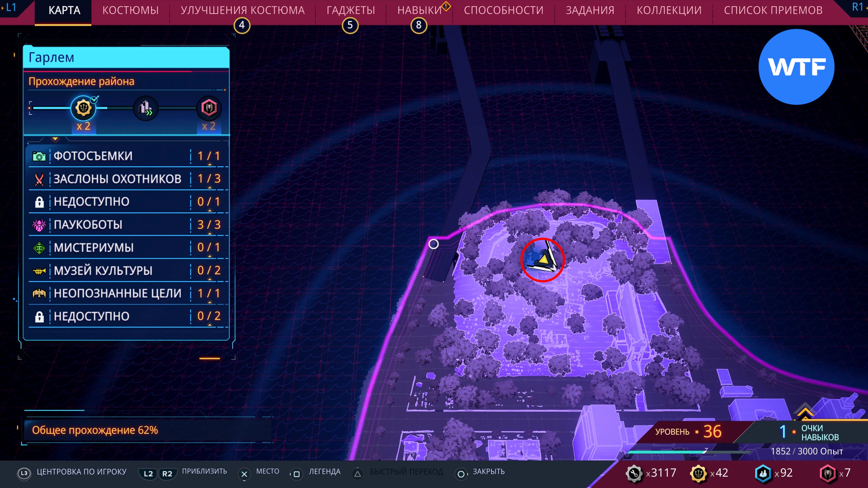Click the red spider token reward icon
This screenshot has height=488, width=868.
coord(209,108)
